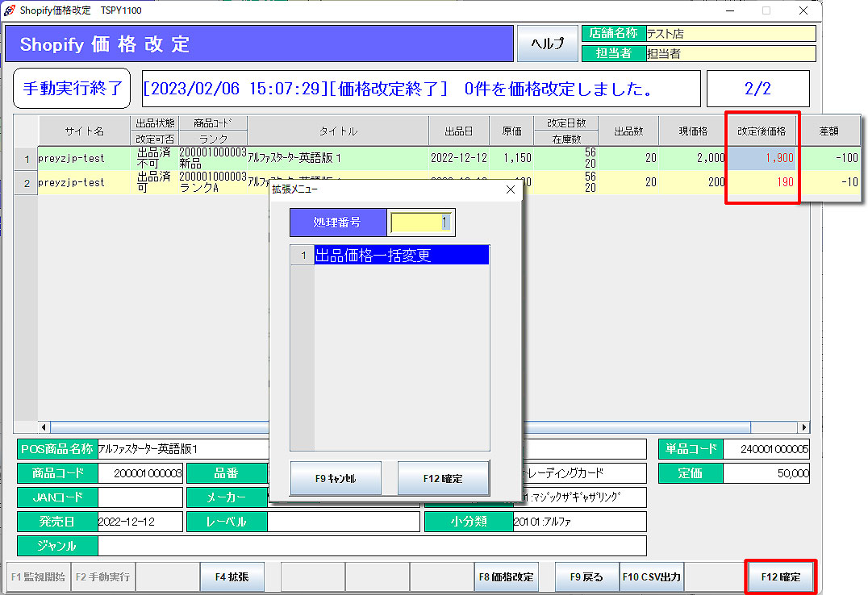Image resolution: width=868 pixels, height=595 pixels.
Task: Click the 処理番号 input field
Action: click(x=421, y=223)
